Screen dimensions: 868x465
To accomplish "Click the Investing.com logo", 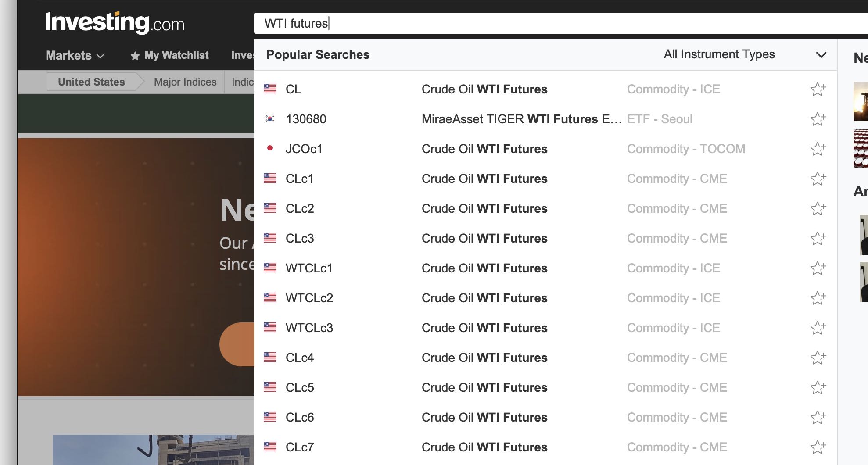I will pyautogui.click(x=115, y=23).
